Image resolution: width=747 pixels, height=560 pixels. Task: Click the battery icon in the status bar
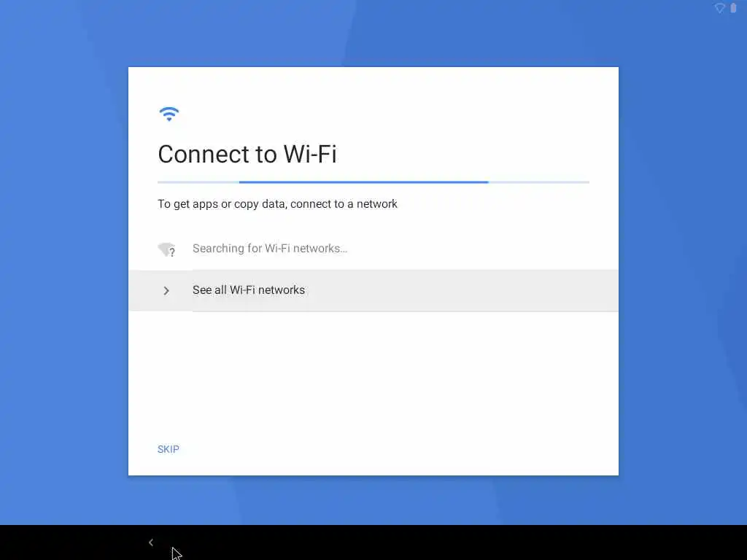click(733, 8)
